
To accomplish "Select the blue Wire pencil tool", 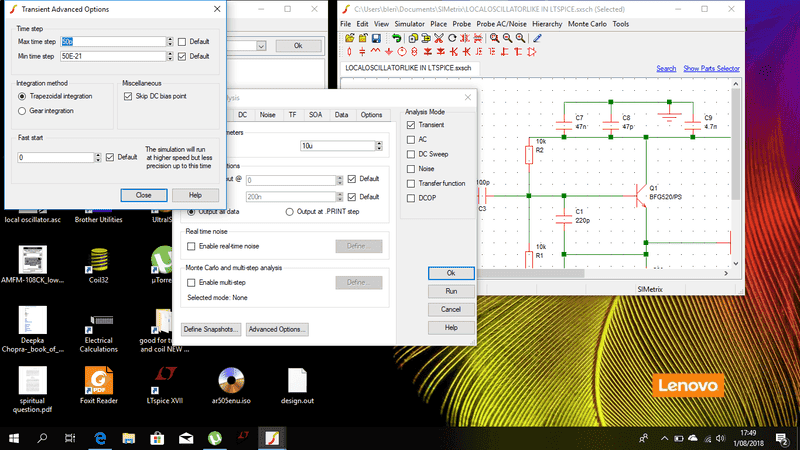I will tap(537, 38).
